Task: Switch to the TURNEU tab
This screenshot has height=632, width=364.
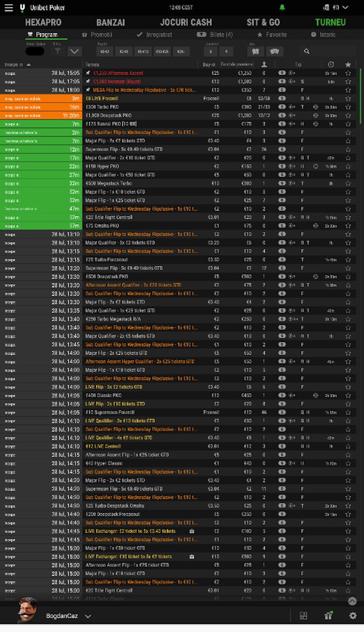Action: click(x=330, y=22)
